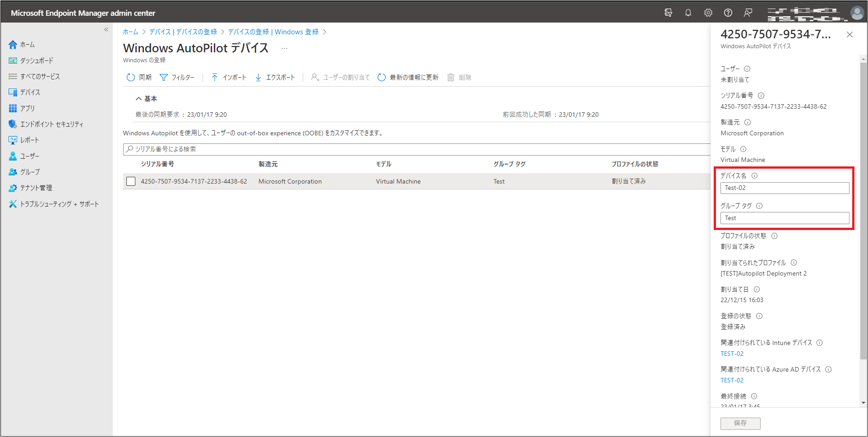Click Virtual Machine cell in table
Image resolution: width=868 pixels, height=437 pixels.
coord(398,181)
